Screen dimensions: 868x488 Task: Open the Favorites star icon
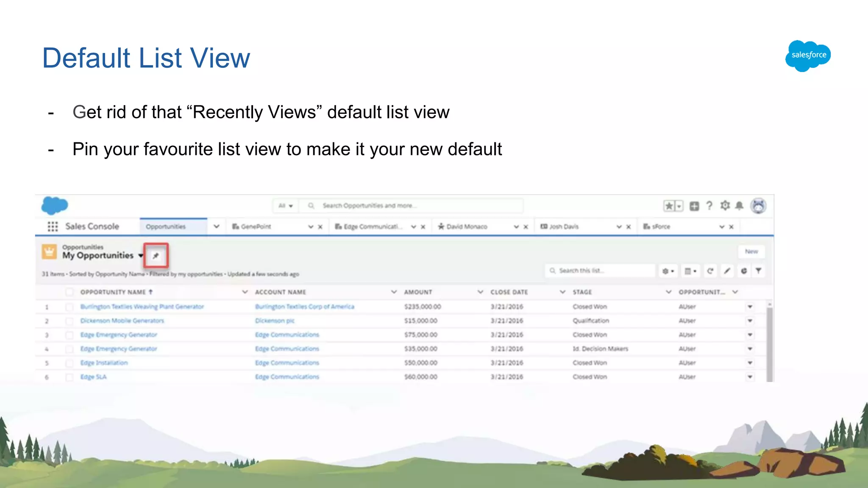669,206
